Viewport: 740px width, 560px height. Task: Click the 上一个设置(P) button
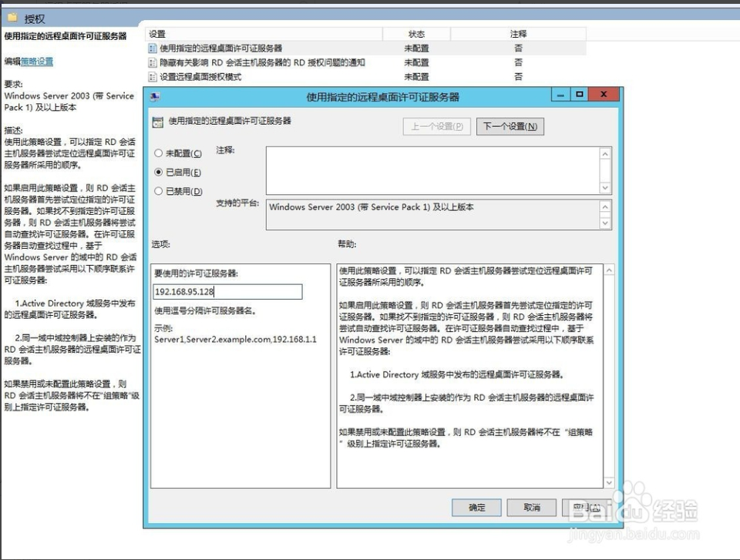pos(436,126)
